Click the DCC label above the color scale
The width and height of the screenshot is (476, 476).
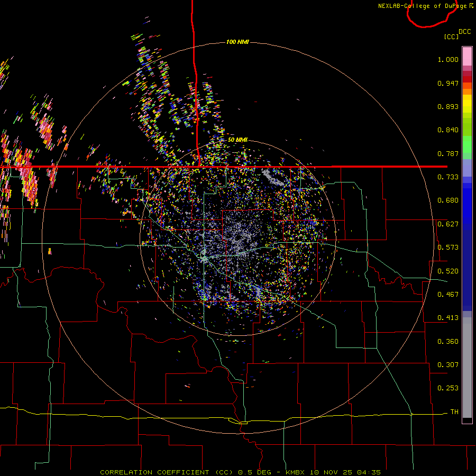[464, 32]
